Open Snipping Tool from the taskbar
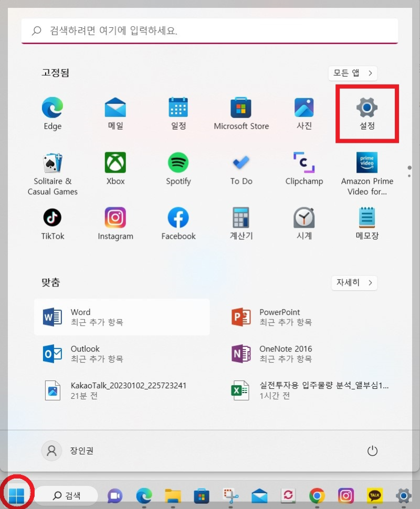The image size is (420, 509). point(230,496)
